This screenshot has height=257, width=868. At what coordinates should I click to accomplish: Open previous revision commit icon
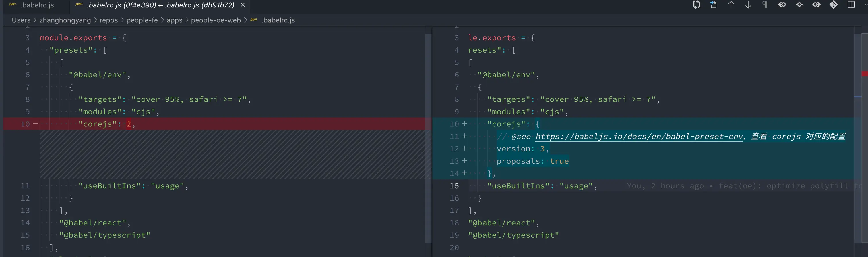[x=782, y=5]
